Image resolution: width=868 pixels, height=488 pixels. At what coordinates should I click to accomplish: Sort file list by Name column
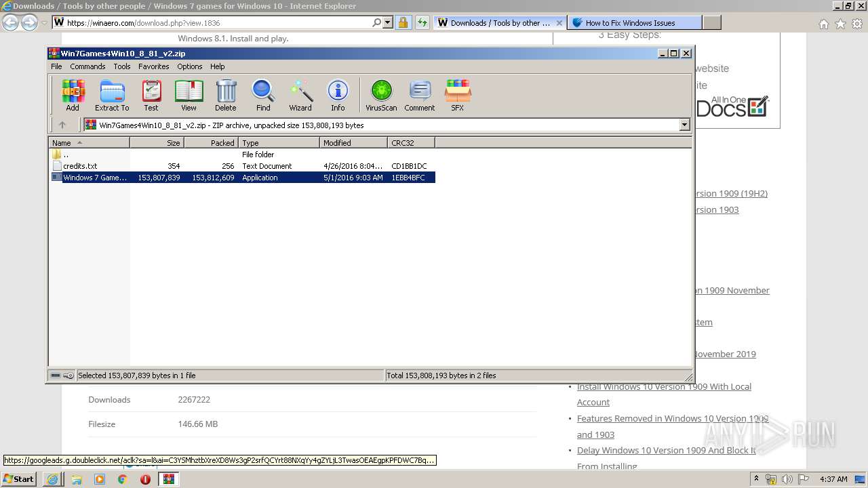[x=90, y=142]
